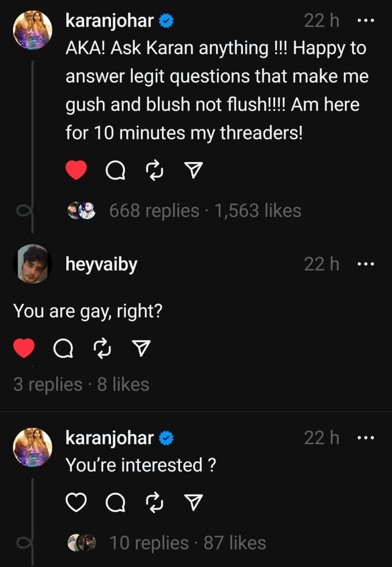392x567 pixels.
Task: Repost the "You're interested ?" reply
Action: [155, 503]
